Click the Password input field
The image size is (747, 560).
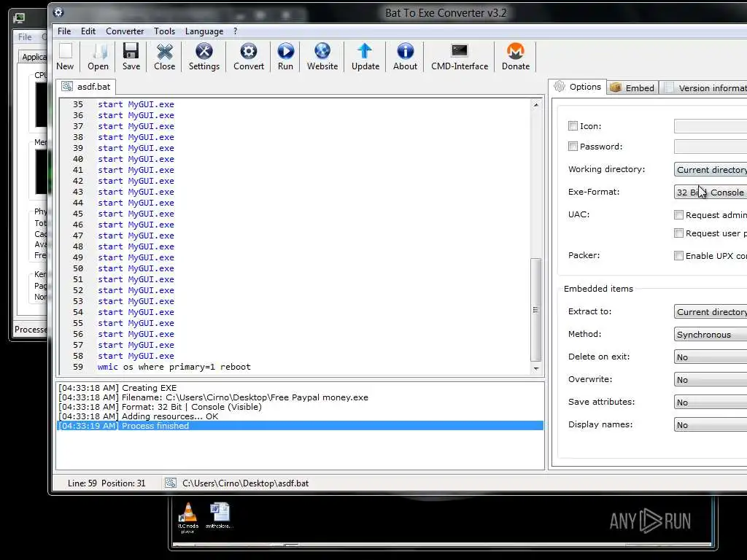[x=711, y=146]
